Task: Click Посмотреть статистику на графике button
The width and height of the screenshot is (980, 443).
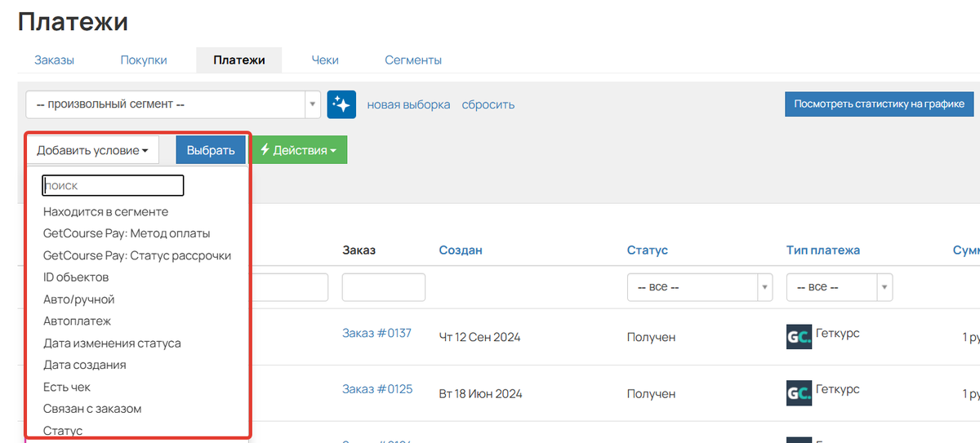Action: pos(880,104)
